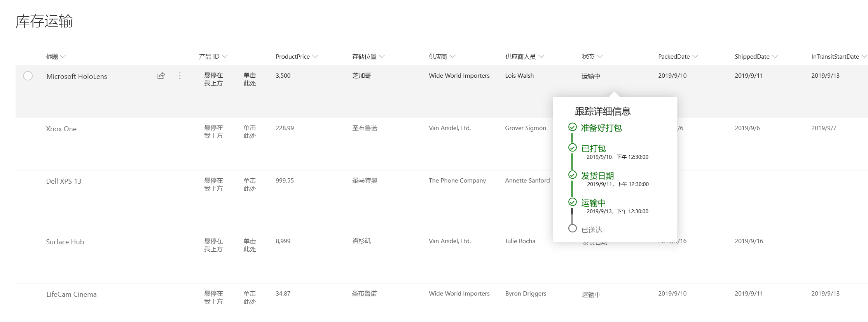
Task: Open the 产品 ID column dropdown
Action: [x=213, y=57]
